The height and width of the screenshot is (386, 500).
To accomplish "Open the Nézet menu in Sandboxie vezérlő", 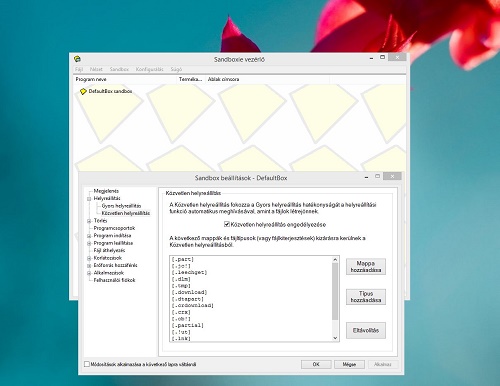I will coord(96,69).
